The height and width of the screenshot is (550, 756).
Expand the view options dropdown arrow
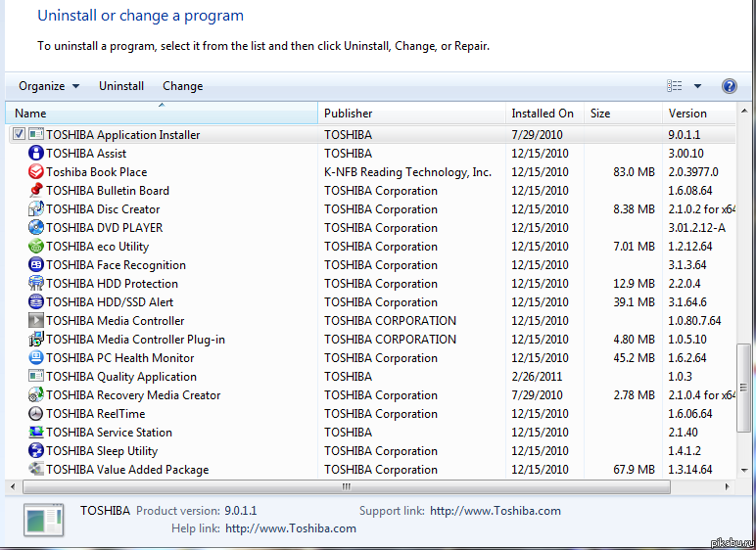click(697, 86)
